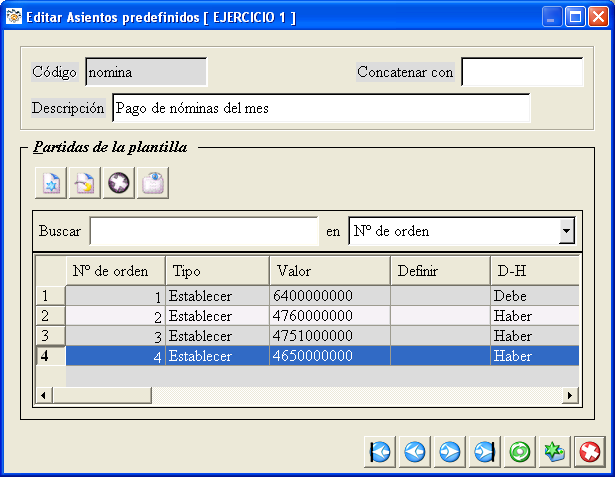The height and width of the screenshot is (477, 615).
Task: Click the application icon in title bar
Action: [14, 17]
